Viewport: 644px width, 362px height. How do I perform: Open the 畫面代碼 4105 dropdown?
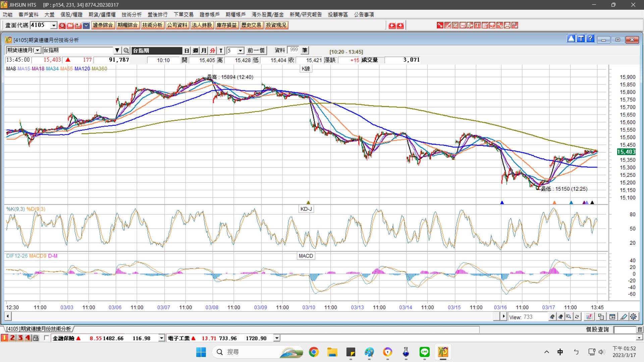pyautogui.click(x=54, y=25)
